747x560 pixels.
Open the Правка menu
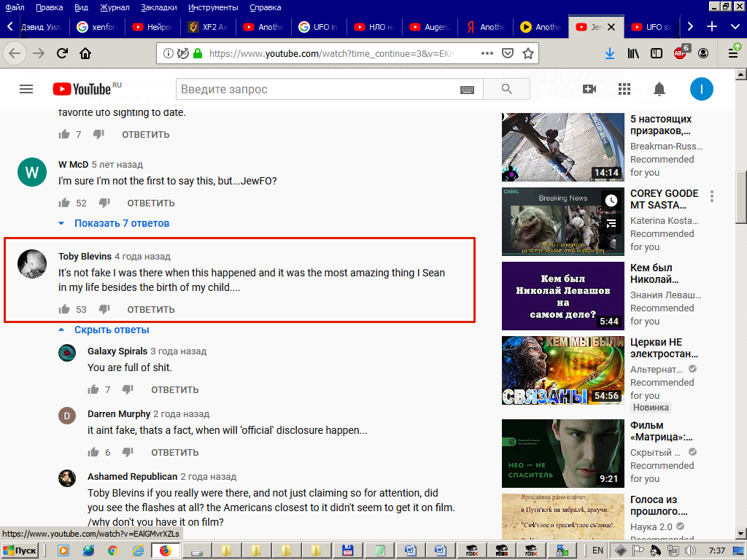[49, 7]
